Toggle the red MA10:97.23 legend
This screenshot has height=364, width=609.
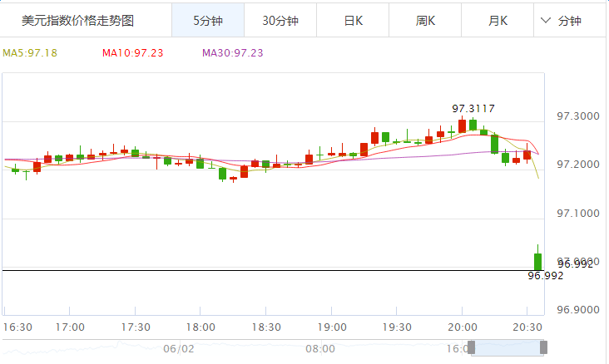[x=131, y=53]
